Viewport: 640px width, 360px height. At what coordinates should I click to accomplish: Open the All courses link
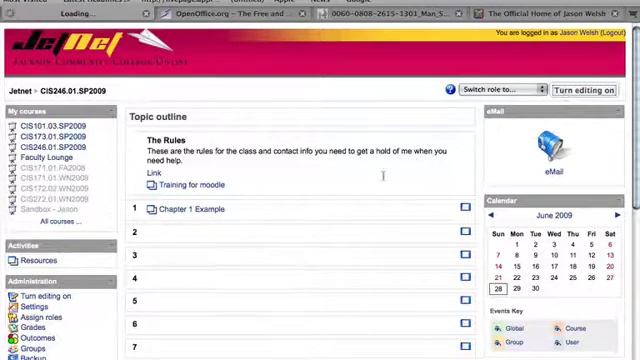tap(61, 221)
